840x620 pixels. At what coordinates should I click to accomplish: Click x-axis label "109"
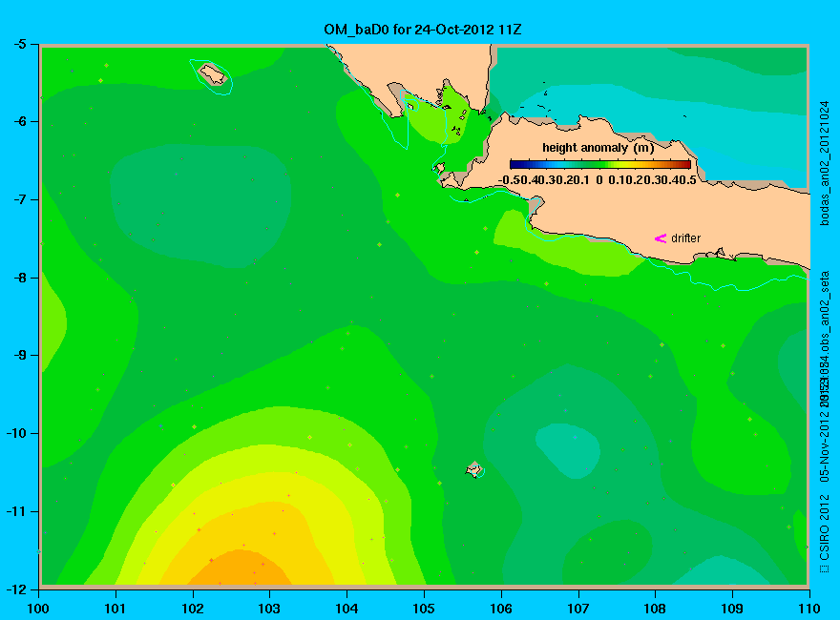(x=732, y=609)
